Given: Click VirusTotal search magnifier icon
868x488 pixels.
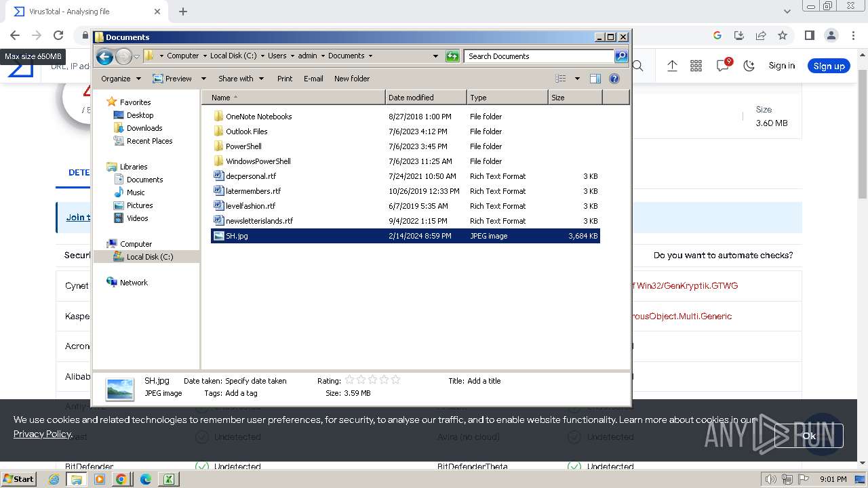Looking at the screenshot, I should click(638, 66).
